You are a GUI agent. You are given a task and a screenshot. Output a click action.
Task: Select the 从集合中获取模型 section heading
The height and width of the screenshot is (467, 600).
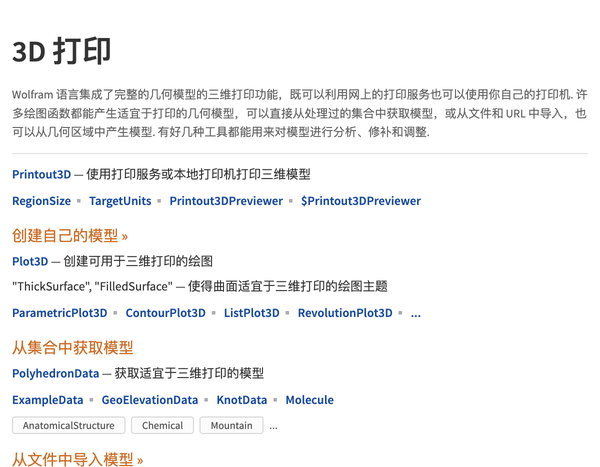(x=73, y=348)
